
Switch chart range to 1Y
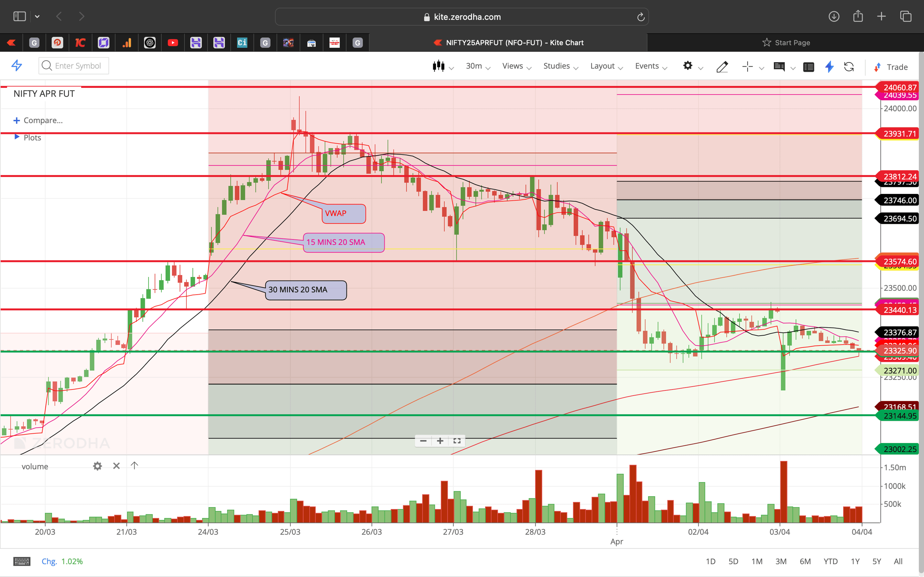856,562
